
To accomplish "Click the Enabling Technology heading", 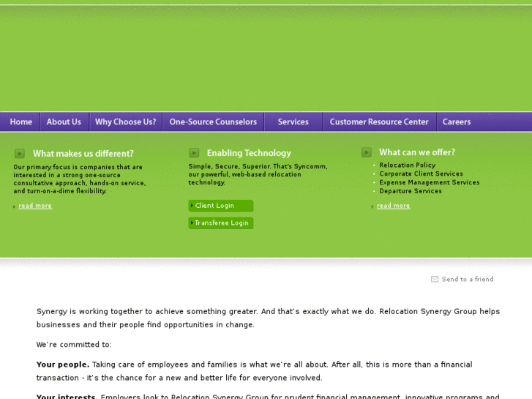I will (249, 153).
